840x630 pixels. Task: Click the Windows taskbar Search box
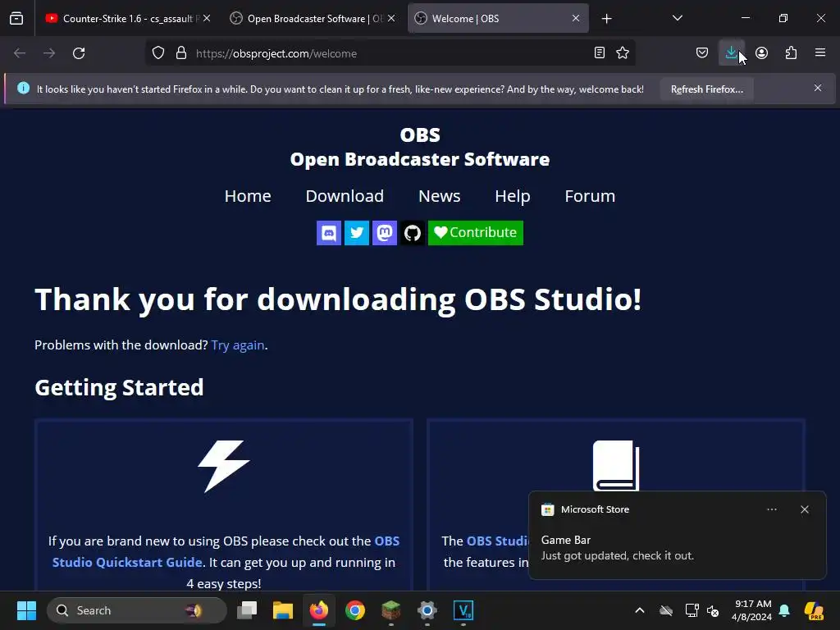point(137,610)
